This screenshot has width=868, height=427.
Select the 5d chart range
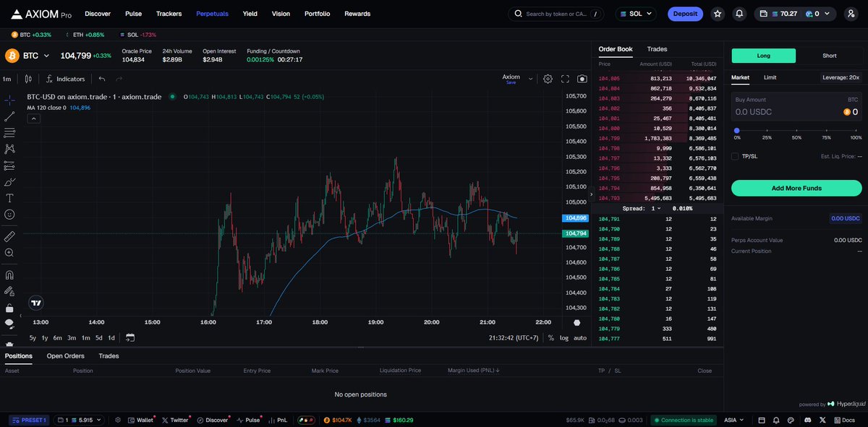(98, 337)
